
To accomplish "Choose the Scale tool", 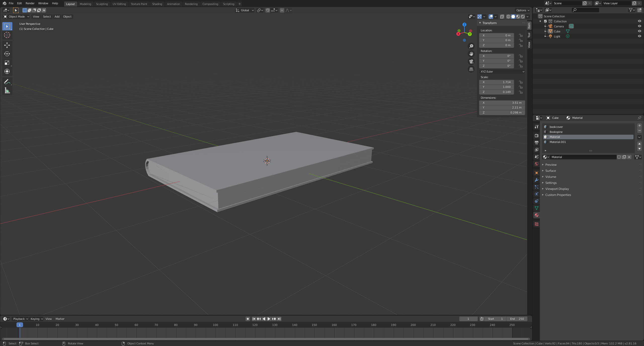I will [x=7, y=63].
